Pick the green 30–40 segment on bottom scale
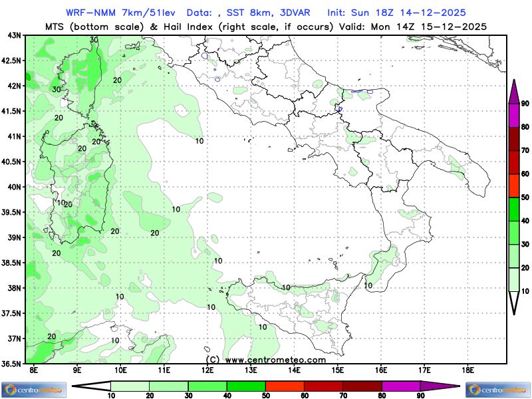Viewport: 532px width, 399px height. coord(207,386)
